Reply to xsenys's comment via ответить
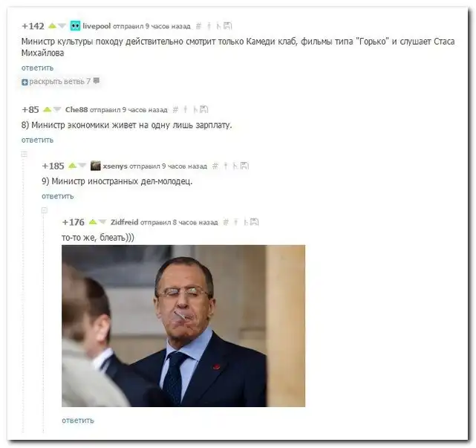 [58, 196]
